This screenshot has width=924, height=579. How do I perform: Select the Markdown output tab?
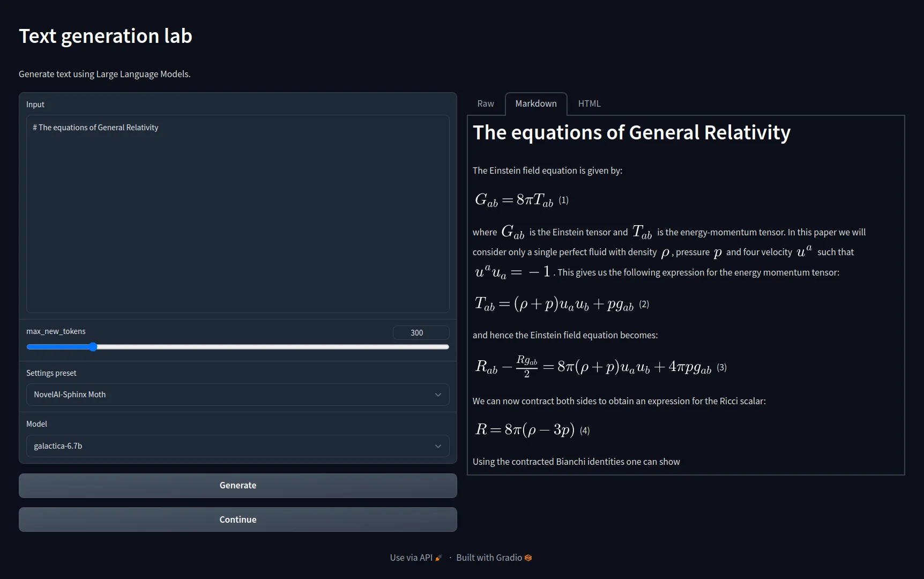click(x=535, y=103)
